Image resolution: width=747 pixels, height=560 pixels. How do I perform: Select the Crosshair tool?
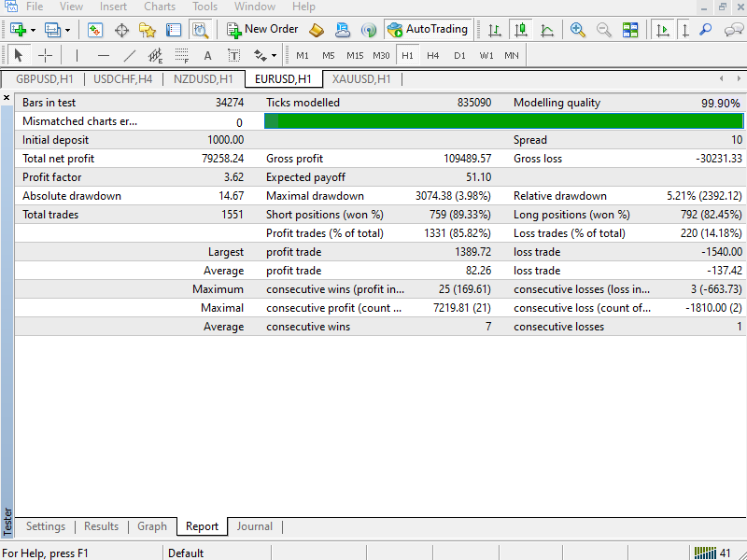tap(45, 56)
